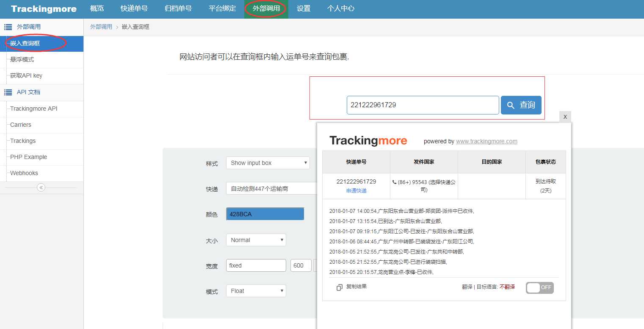644x329 pixels.
Task: Open the 平台绑定 top menu
Action: pos(222,8)
